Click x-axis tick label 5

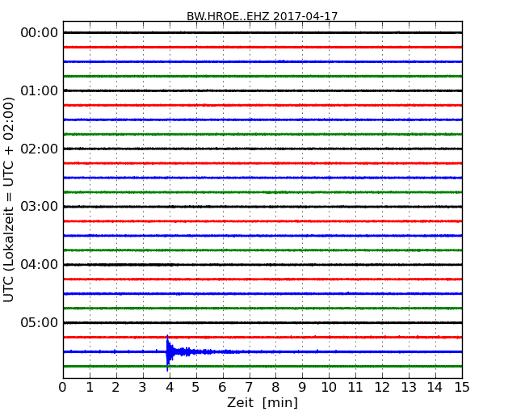(x=195, y=388)
